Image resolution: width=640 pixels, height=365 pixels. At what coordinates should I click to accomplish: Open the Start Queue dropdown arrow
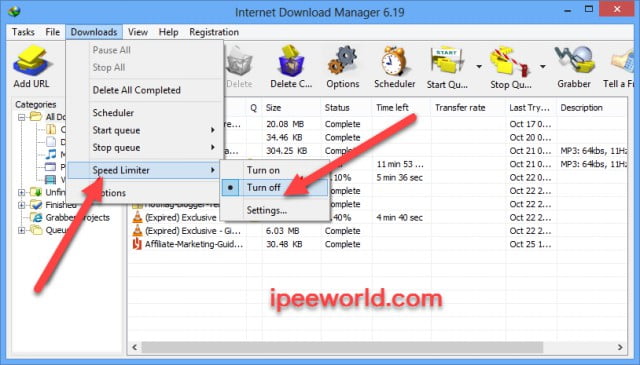(479, 66)
